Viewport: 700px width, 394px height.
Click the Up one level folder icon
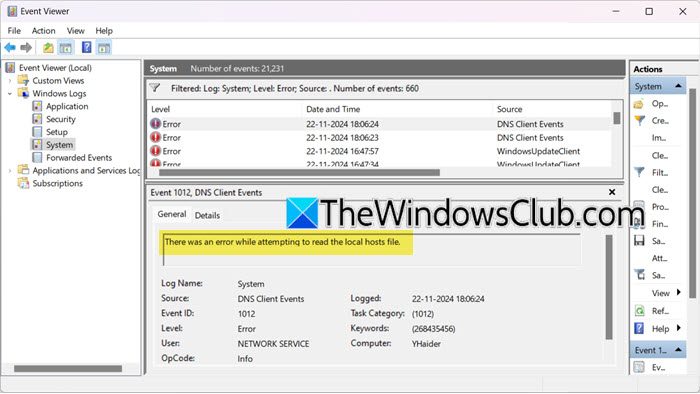click(48, 47)
